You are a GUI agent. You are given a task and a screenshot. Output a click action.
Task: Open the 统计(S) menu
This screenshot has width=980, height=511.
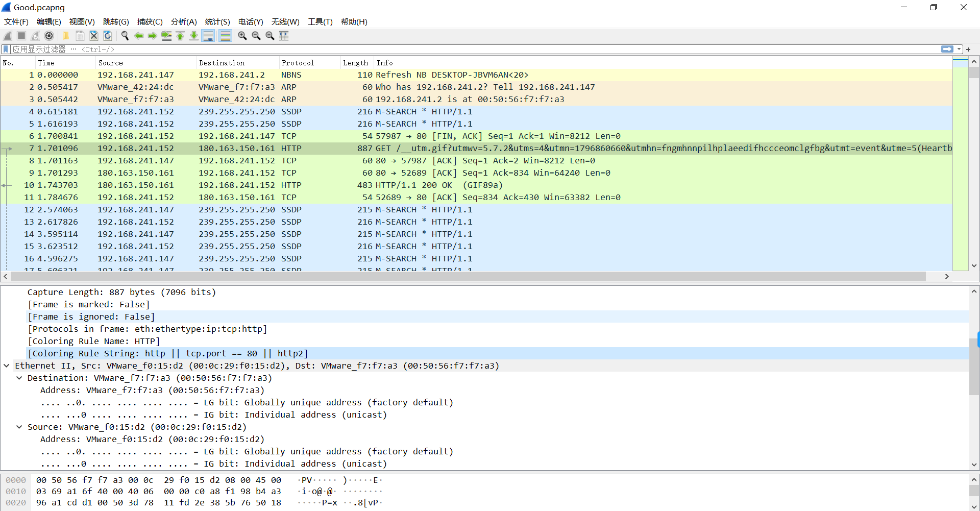coord(217,21)
